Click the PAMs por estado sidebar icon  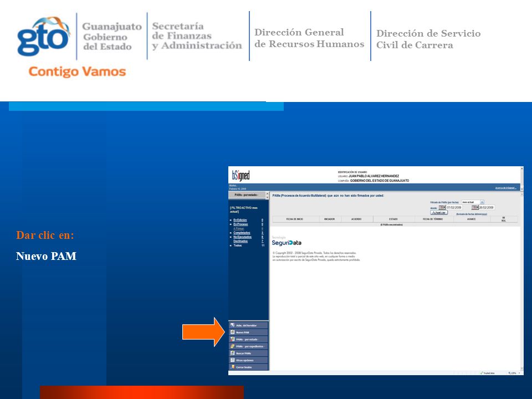tap(232, 339)
